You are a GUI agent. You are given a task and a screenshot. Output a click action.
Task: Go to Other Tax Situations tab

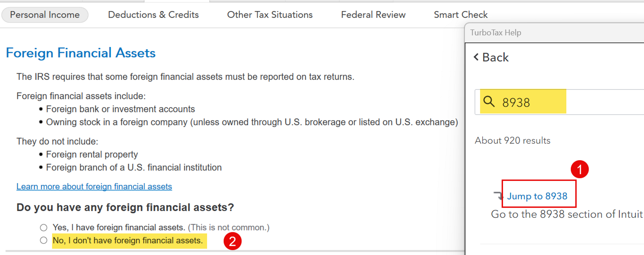[x=270, y=15]
